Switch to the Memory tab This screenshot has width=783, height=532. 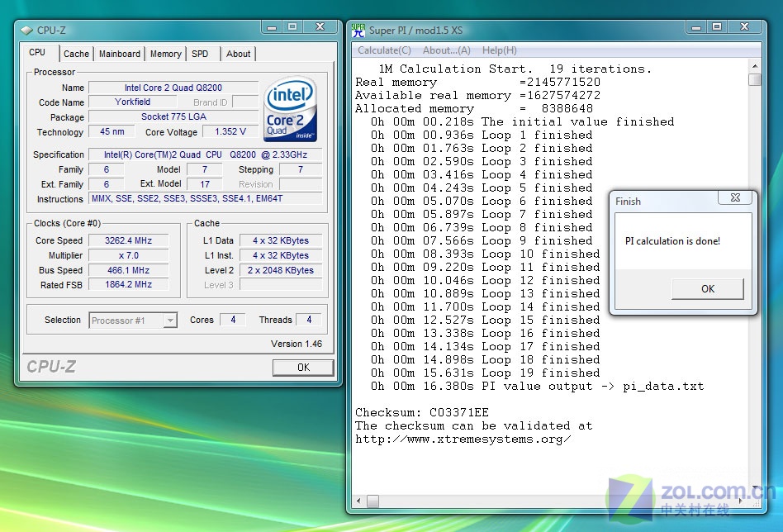tap(165, 54)
